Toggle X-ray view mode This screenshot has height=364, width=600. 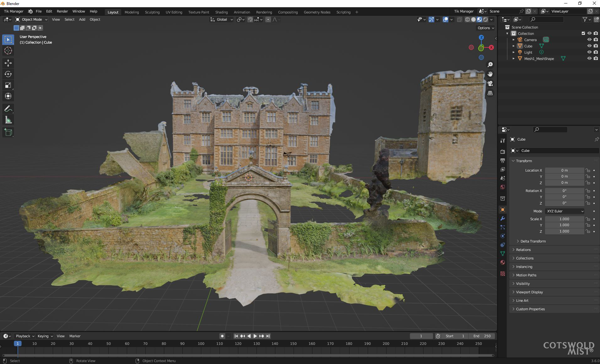tap(459, 19)
